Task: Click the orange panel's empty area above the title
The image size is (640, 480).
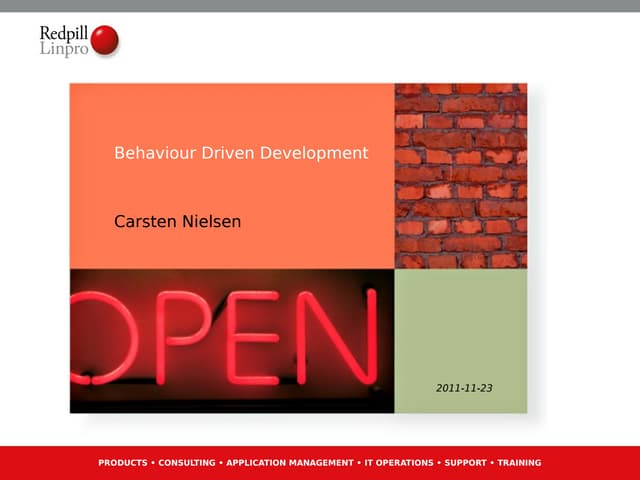Action: 232,110
